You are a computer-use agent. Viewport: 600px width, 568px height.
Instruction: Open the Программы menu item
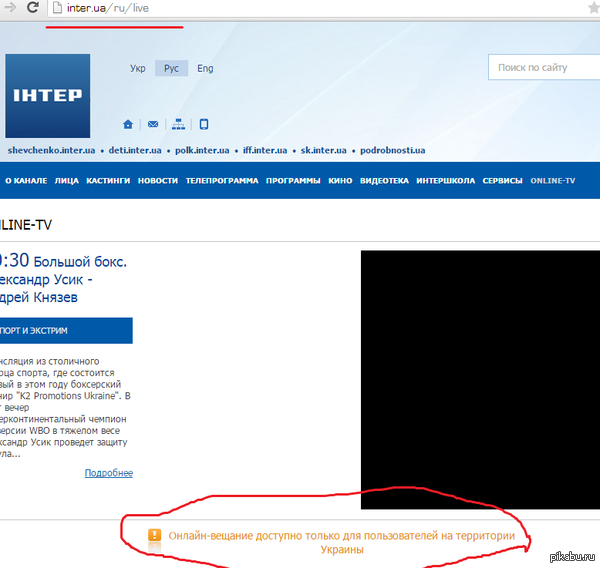(x=293, y=181)
